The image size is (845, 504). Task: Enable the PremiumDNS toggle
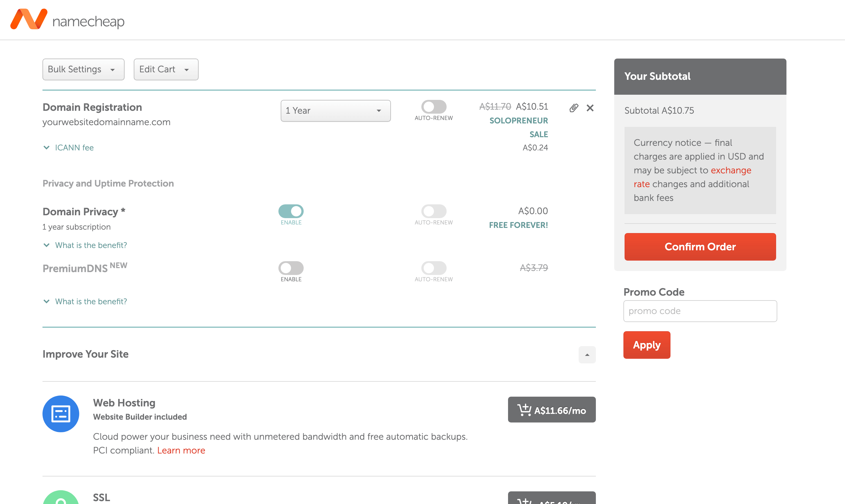pos(291,268)
